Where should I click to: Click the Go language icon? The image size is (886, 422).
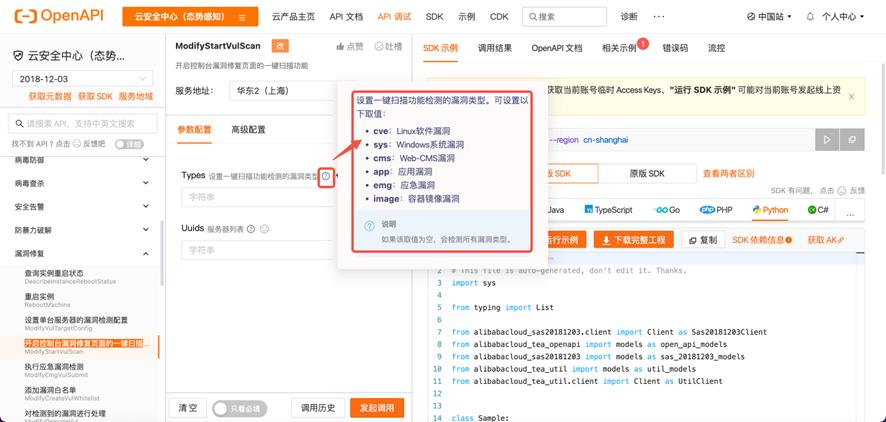[660, 210]
